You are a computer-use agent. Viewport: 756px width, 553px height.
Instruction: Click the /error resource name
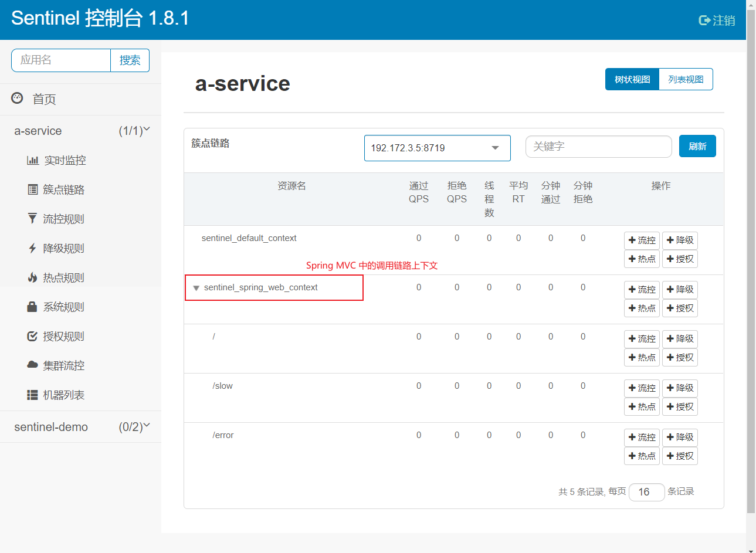223,435
